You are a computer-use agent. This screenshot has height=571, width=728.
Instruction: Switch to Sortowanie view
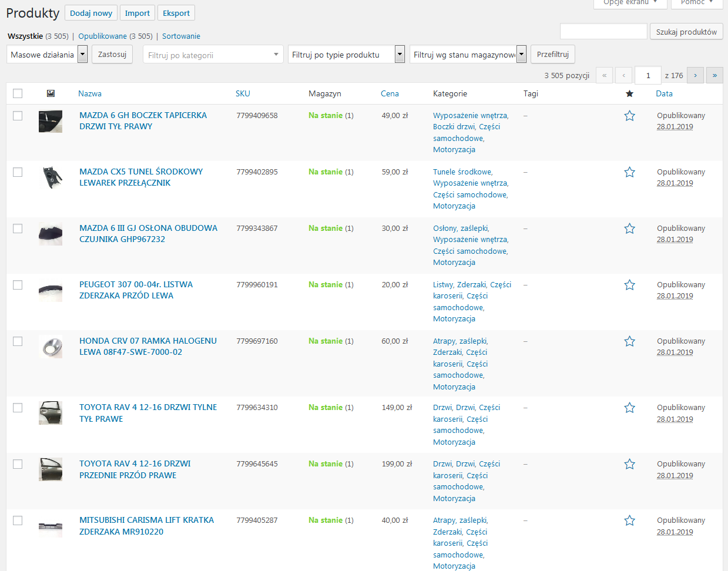[181, 36]
